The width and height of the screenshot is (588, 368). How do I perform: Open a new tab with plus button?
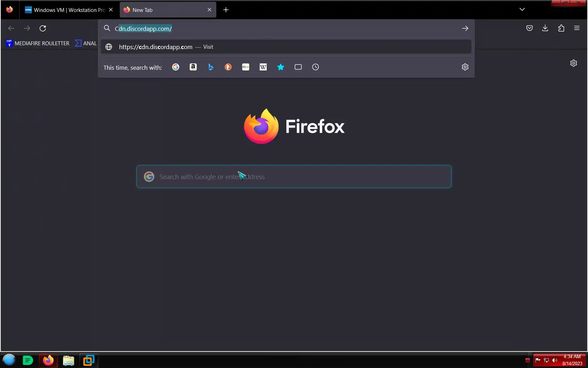point(226,10)
